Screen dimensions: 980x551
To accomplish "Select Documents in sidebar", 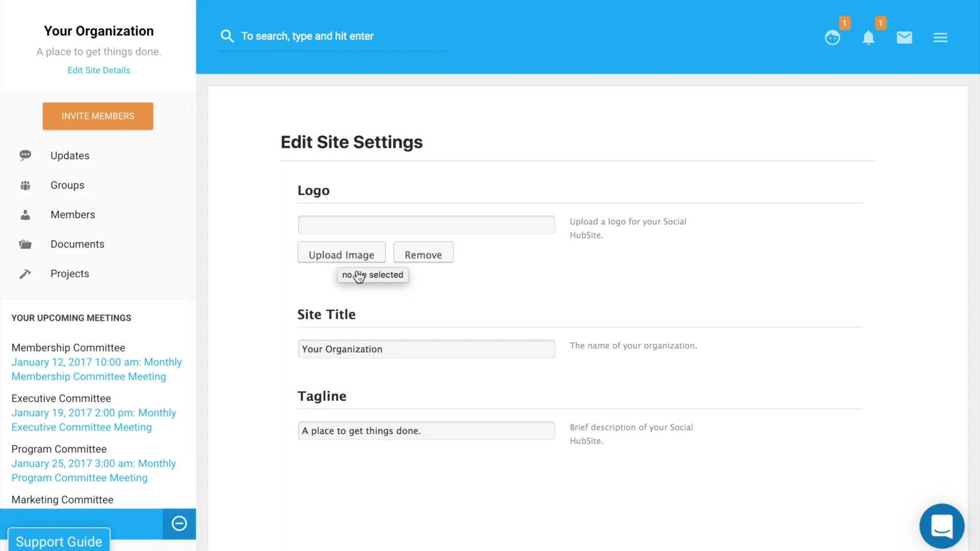I will 77,244.
